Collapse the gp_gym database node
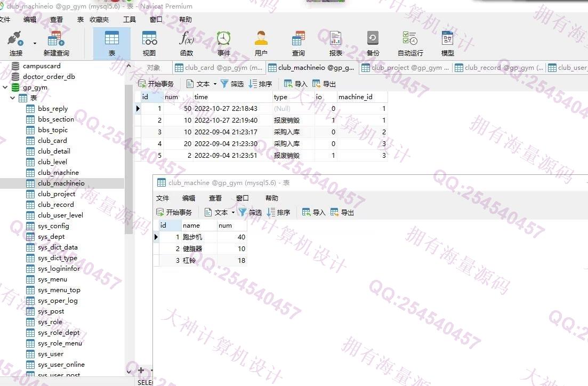The width and height of the screenshot is (588, 386). point(5,87)
